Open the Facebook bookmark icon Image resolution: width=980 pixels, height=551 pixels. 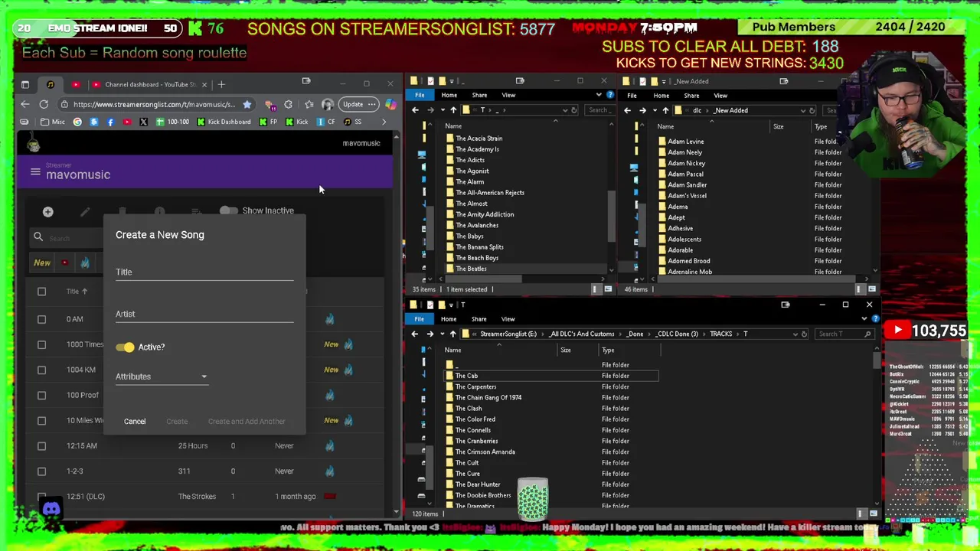point(110,122)
